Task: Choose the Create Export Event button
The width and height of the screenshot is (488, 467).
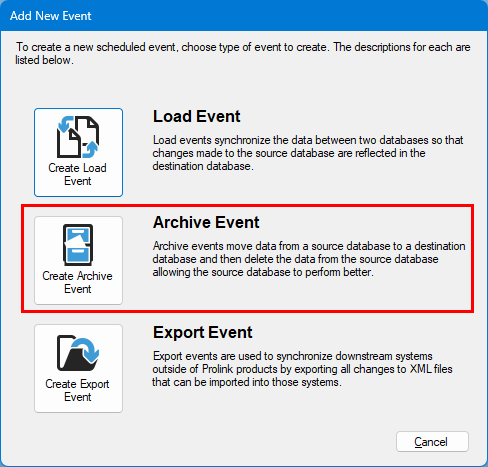Action: pyautogui.click(x=78, y=368)
